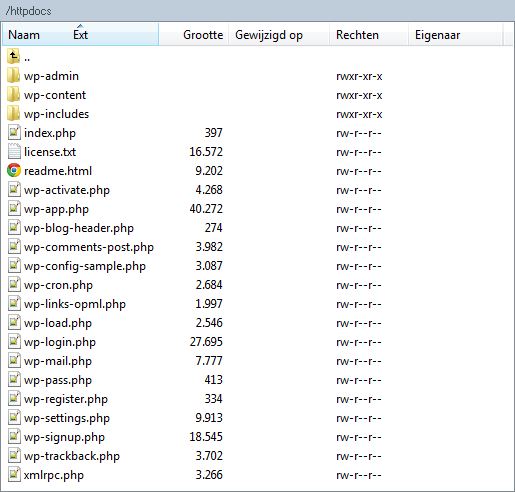Select the wp-blog-header.php file name
Viewport: 515px width, 492px height.
79,228
